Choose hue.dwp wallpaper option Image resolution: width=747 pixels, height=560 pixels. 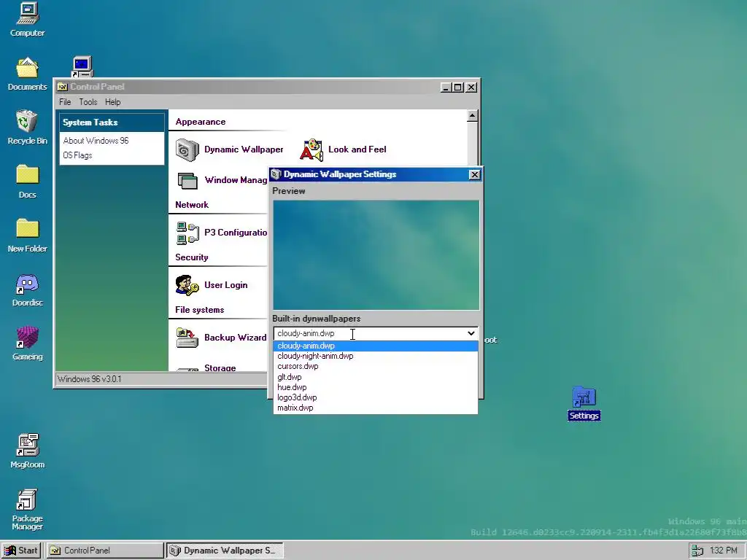(376, 388)
